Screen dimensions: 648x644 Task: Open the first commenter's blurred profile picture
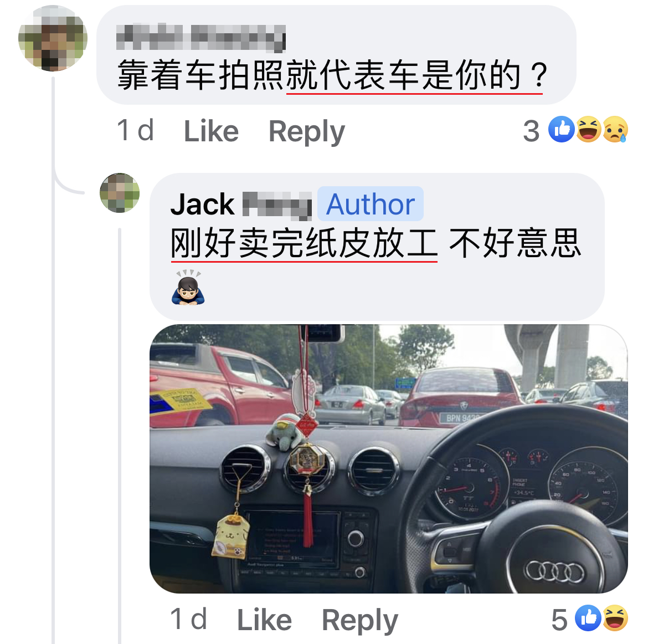click(x=53, y=38)
